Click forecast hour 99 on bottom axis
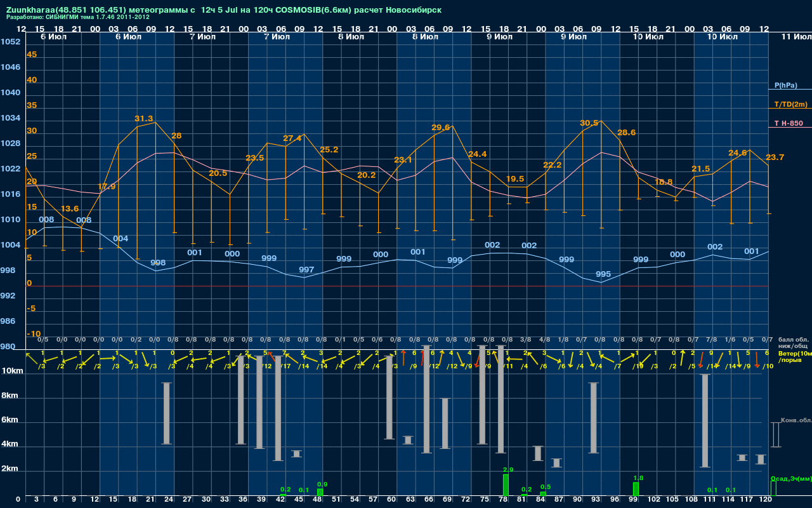Image resolution: width=812 pixels, height=508 pixels. tap(633, 500)
